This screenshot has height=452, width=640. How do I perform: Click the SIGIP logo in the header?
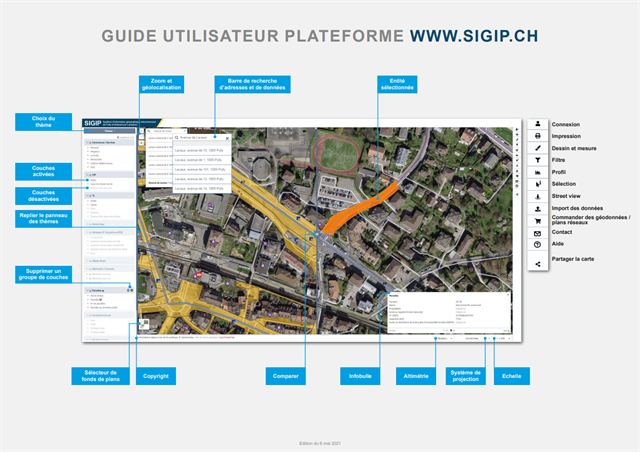click(93, 123)
